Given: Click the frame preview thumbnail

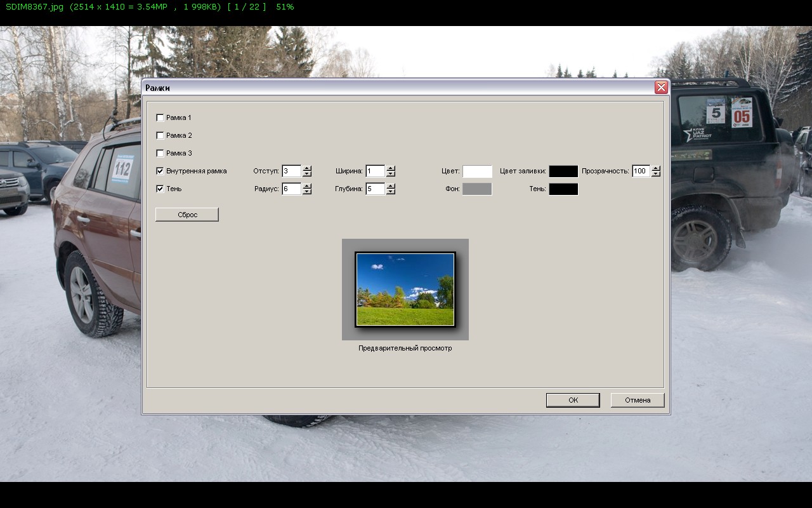Looking at the screenshot, I should pyautogui.click(x=405, y=290).
